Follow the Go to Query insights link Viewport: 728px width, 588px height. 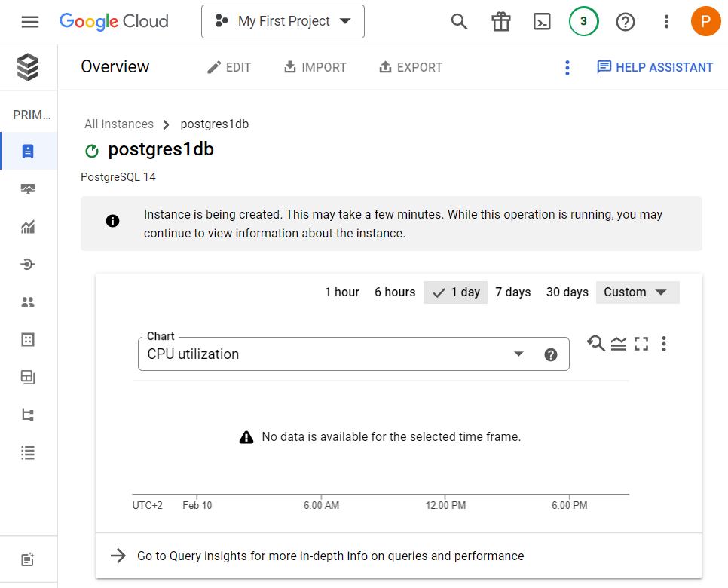(x=317, y=556)
